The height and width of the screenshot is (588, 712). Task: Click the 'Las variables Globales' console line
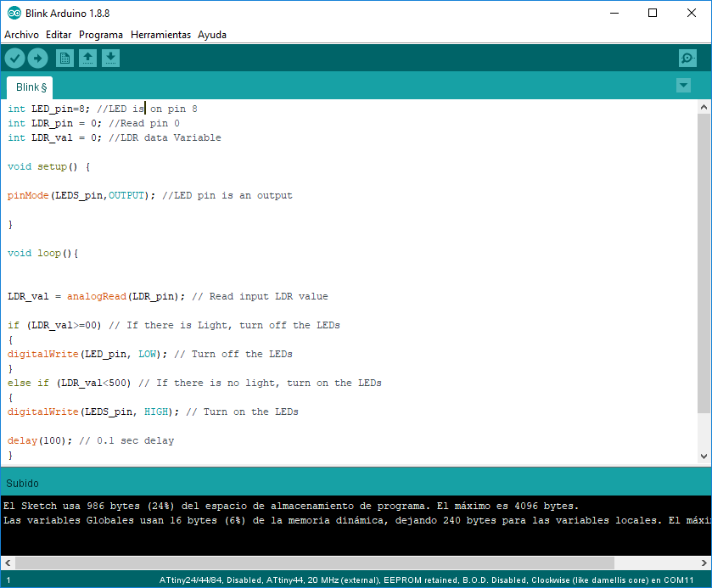point(357,520)
